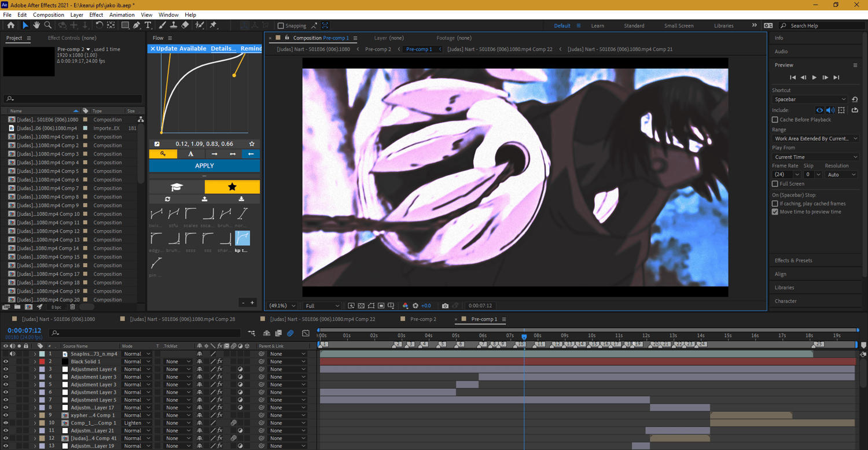Enable the Full Screen checkbox

point(775,184)
